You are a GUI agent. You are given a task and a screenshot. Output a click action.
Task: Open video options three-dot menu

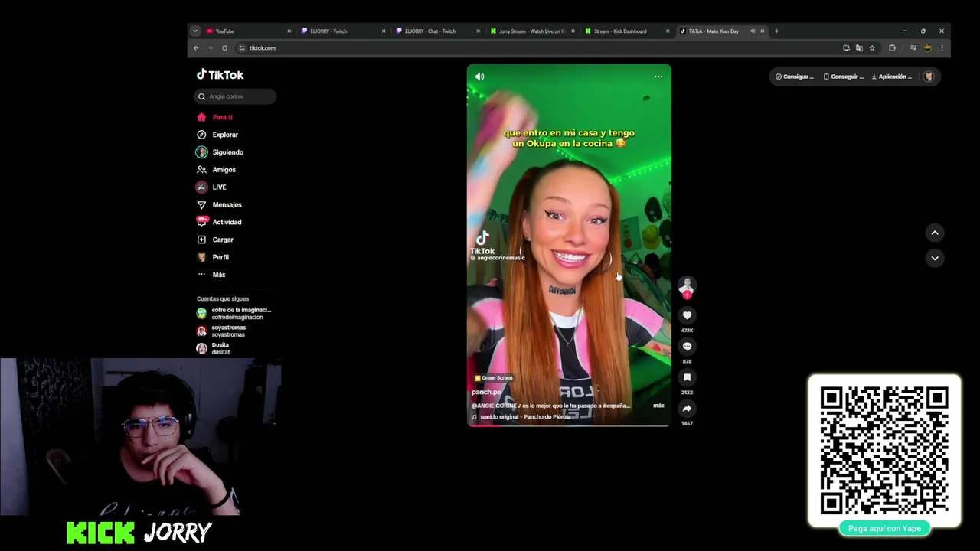(x=658, y=77)
